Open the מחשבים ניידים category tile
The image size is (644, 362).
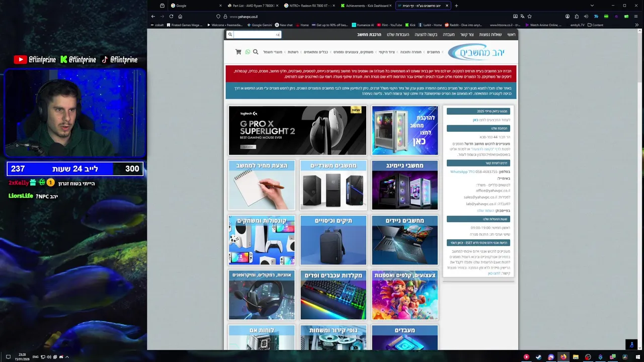click(x=405, y=240)
